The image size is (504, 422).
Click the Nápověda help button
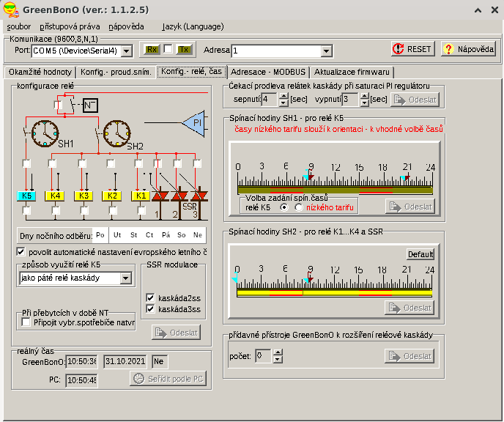468,49
